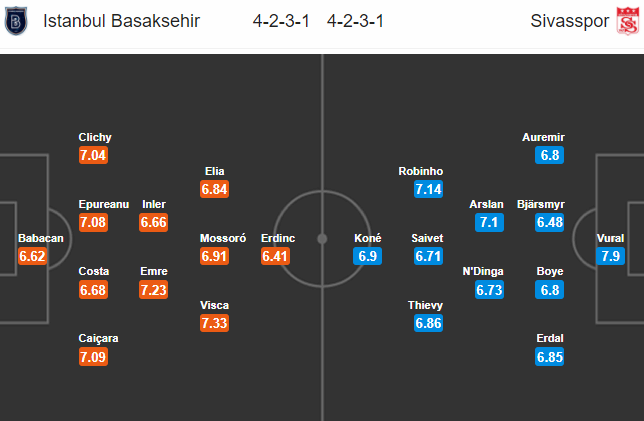The height and width of the screenshot is (421, 644).
Task: Click the Sivasspor club crest
Action: pyautogui.click(x=628, y=21)
